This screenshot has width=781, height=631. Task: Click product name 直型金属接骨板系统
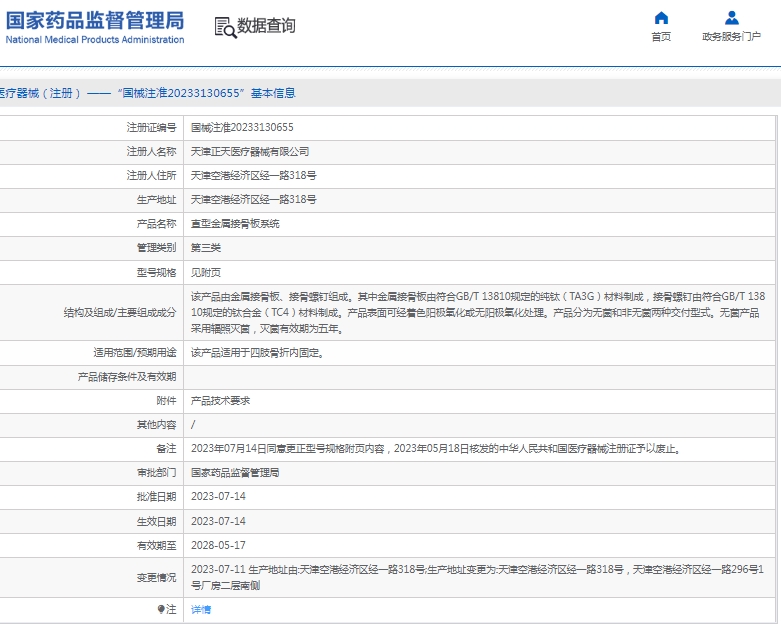click(x=235, y=224)
